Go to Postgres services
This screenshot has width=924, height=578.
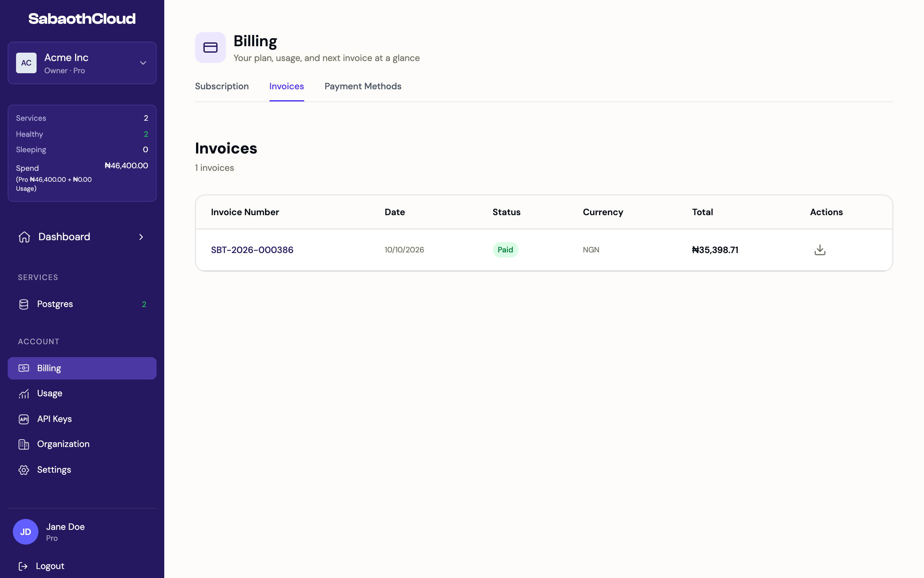tap(82, 304)
